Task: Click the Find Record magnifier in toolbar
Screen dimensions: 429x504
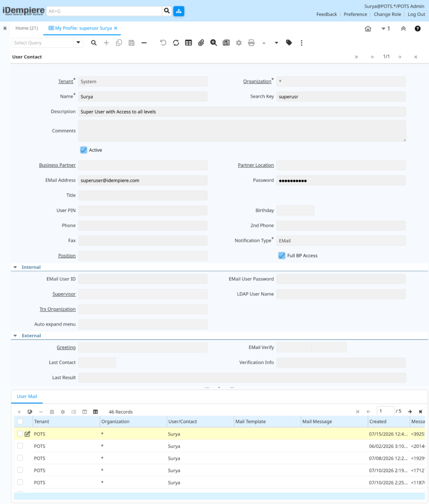Action: tap(93, 43)
